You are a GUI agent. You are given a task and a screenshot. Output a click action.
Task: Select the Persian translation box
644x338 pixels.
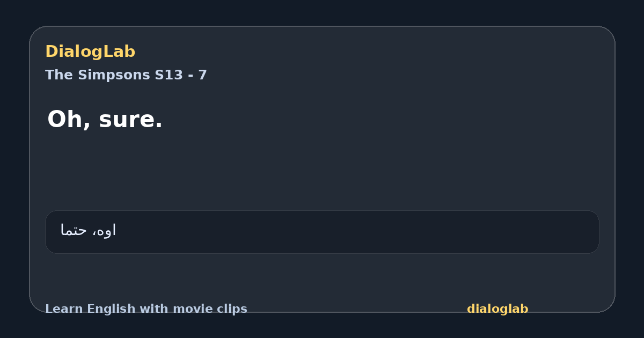click(322, 232)
